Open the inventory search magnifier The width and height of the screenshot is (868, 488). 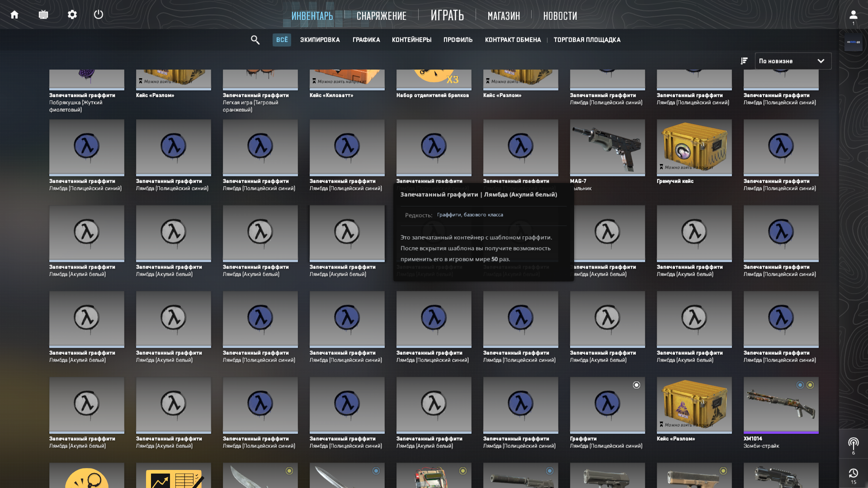point(255,40)
